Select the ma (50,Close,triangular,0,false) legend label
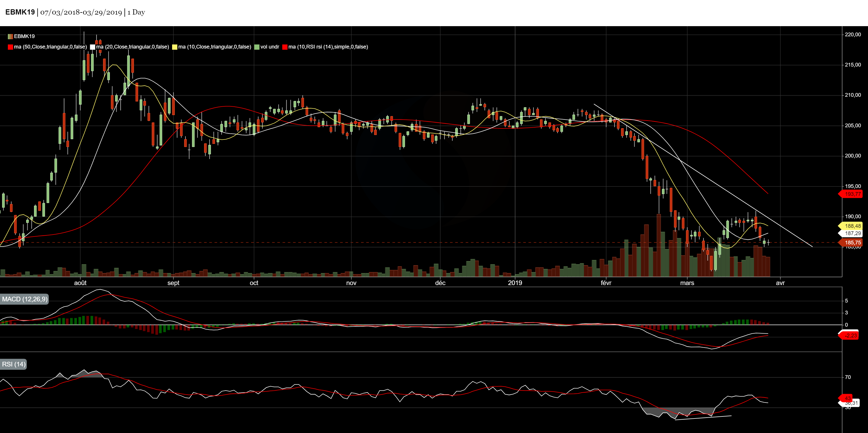Screen dimensions: 868x433 (51, 47)
